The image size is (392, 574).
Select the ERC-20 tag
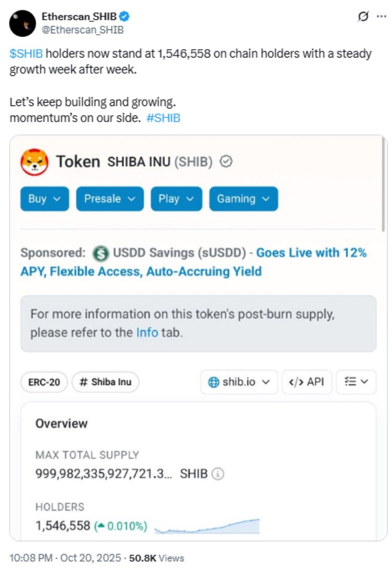[44, 382]
